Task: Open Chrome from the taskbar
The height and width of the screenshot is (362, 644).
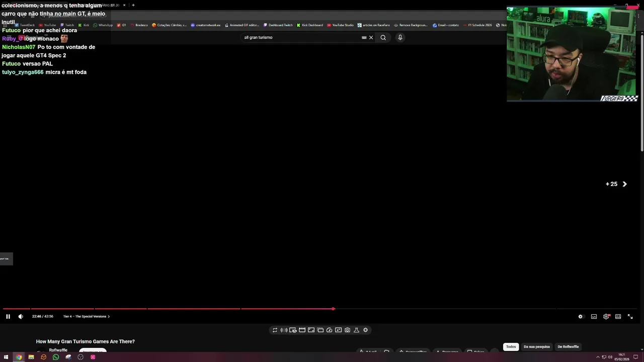Action: coord(19,357)
